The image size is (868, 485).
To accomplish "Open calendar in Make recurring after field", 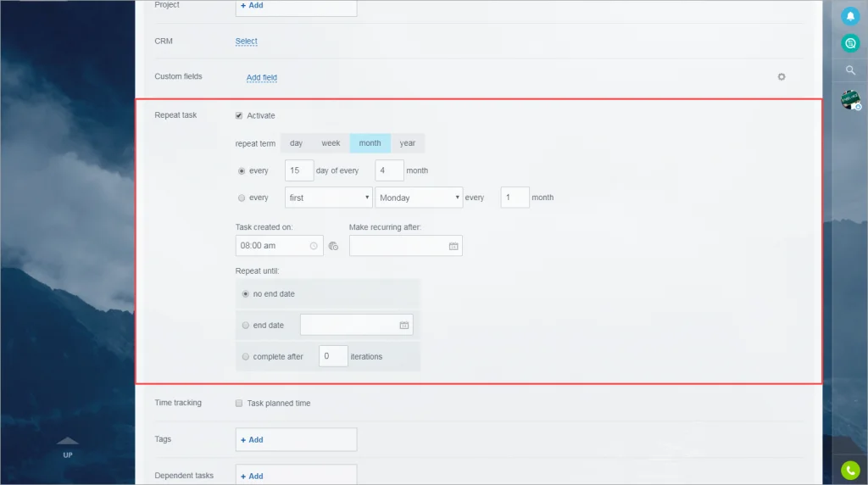I will point(453,246).
